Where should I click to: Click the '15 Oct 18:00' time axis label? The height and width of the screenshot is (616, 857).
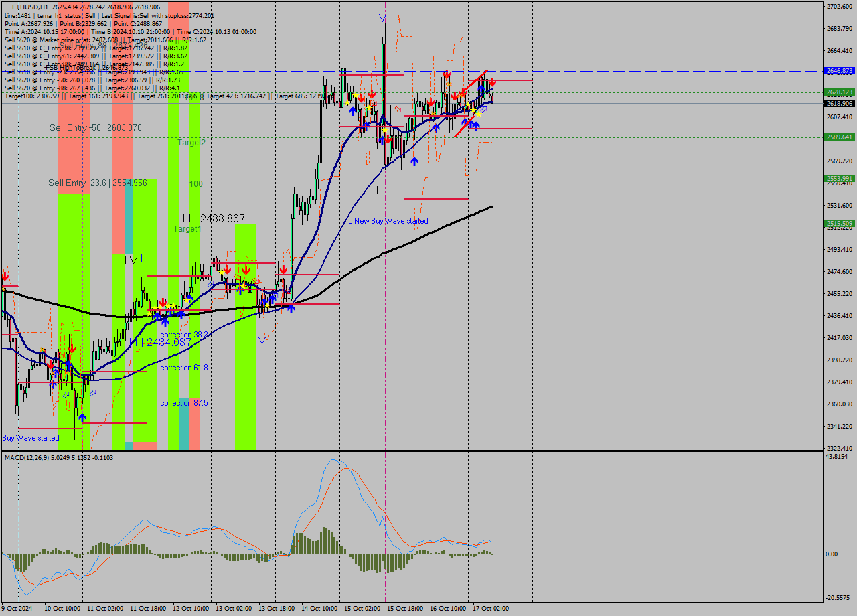[x=405, y=609]
